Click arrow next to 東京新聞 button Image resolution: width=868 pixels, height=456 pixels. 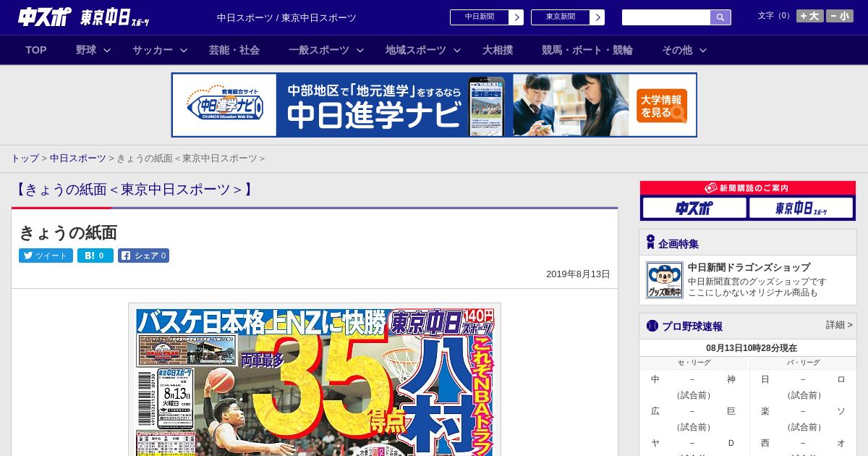597,17
